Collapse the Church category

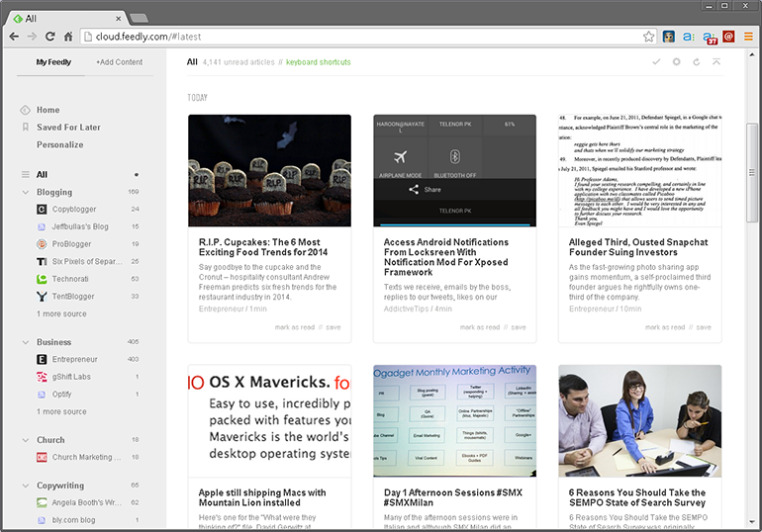click(x=26, y=440)
